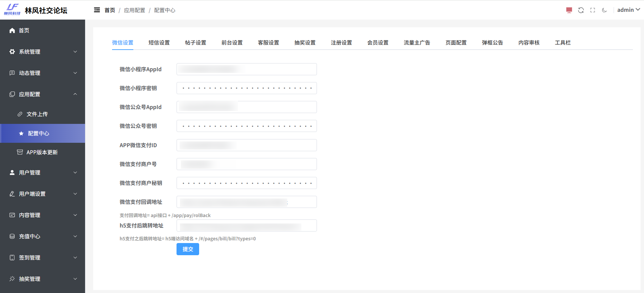Click the 林风科技 logo
Screen dimensions: 644x293
click(12, 9)
